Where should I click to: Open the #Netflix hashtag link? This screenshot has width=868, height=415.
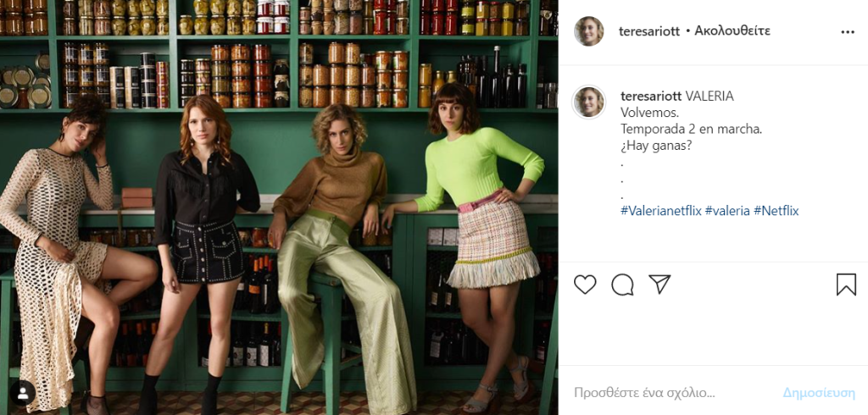click(776, 211)
